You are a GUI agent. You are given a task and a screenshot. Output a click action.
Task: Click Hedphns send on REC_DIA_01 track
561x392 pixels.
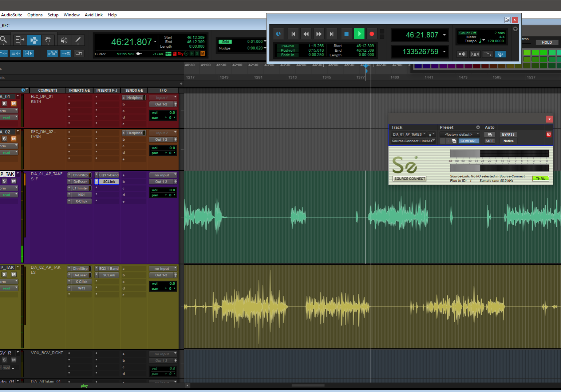pyautogui.click(x=134, y=98)
